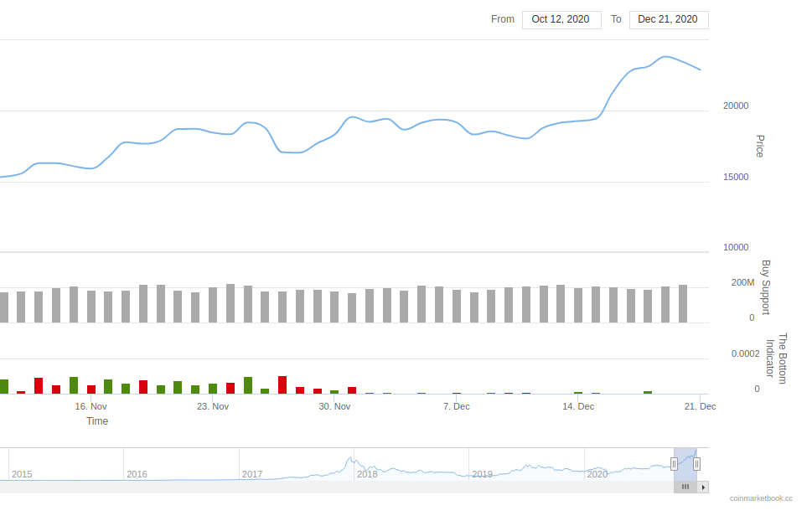Click the 16. Nov axis label
Viewport: 812px width, 521px height.
click(91, 406)
